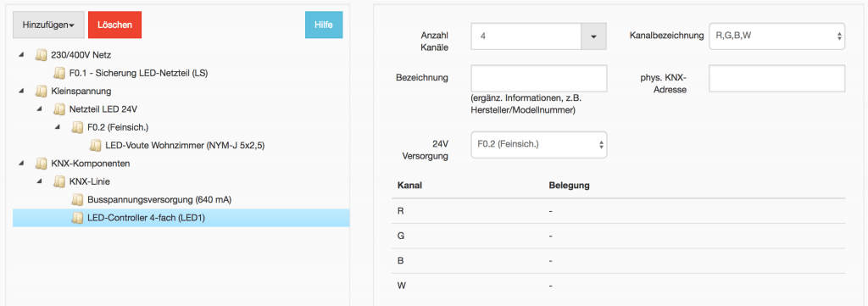The height and width of the screenshot is (306, 868).
Task: Click folder icon beside KNX-Komponenten
Action: pyautogui.click(x=41, y=164)
